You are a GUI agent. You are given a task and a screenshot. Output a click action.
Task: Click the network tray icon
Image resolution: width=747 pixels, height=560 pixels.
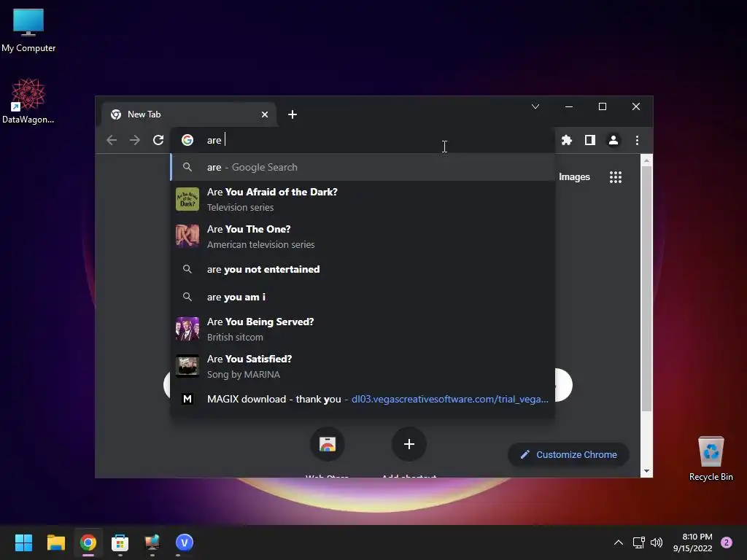tap(638, 542)
